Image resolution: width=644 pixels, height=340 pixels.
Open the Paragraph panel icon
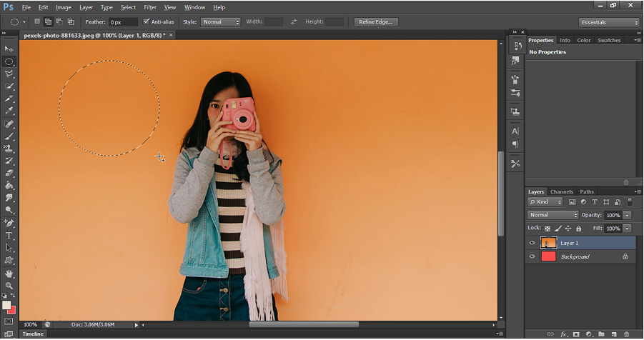point(515,144)
